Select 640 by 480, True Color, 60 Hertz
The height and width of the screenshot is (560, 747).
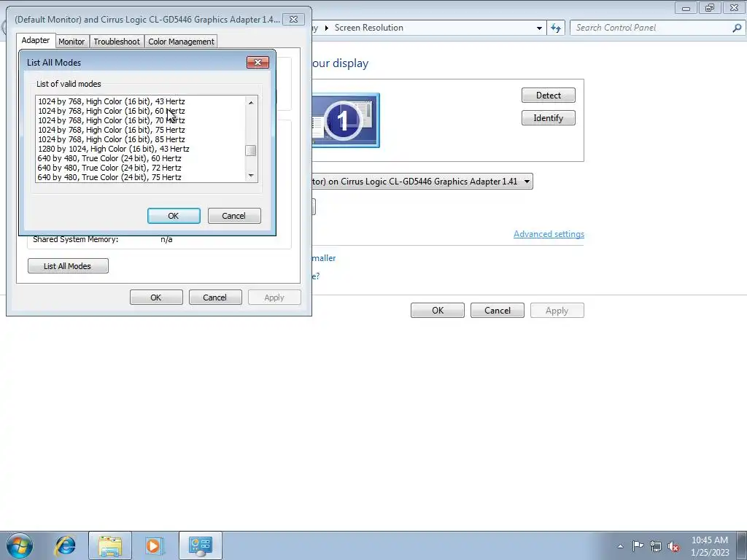(x=141, y=158)
